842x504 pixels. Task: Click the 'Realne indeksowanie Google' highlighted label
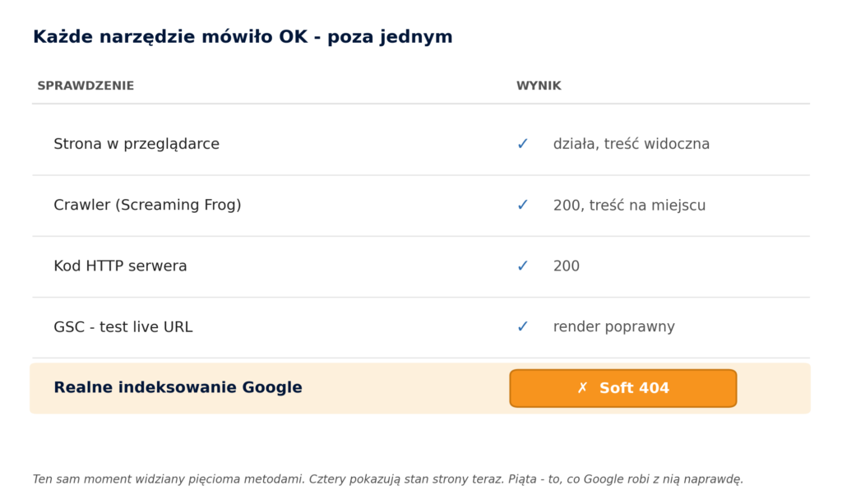[178, 387]
